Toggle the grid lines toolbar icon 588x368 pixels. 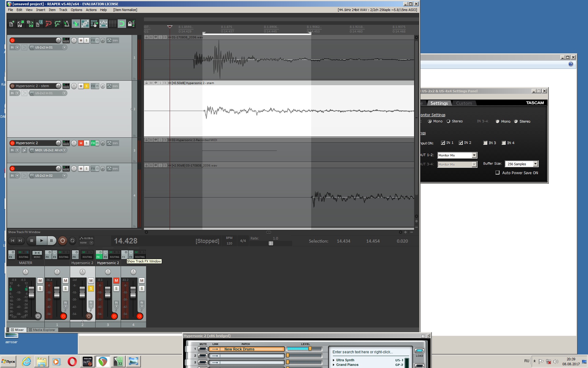point(112,24)
